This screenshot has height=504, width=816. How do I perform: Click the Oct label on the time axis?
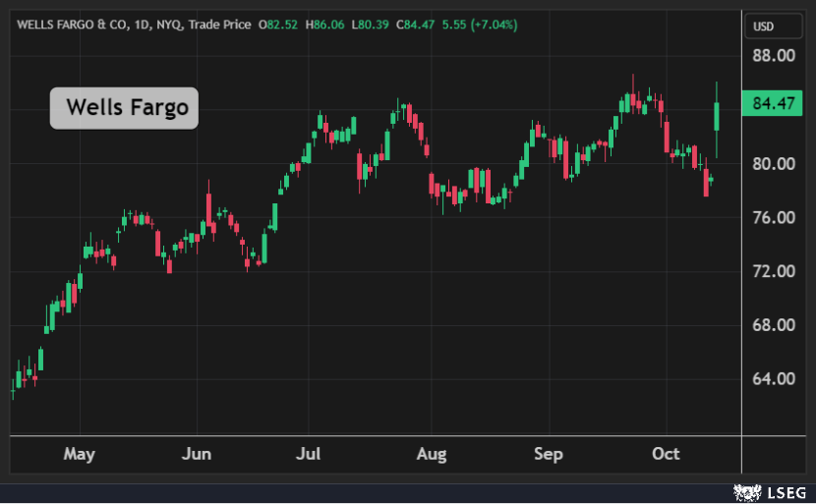666,454
